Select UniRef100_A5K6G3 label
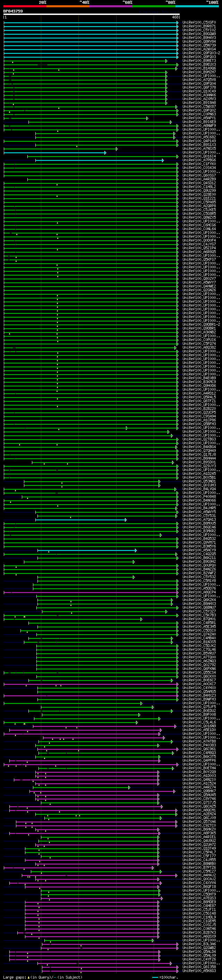The height and width of the screenshot is (980, 222). coord(199,971)
